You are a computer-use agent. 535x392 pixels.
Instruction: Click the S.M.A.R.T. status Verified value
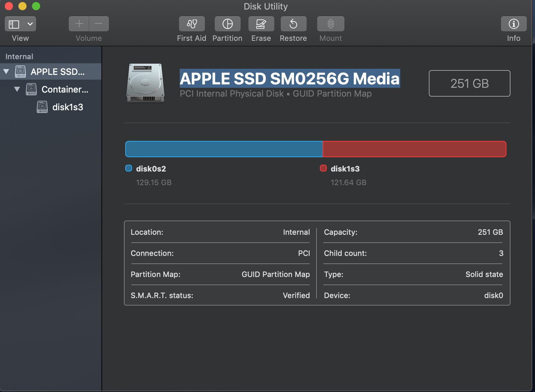296,295
